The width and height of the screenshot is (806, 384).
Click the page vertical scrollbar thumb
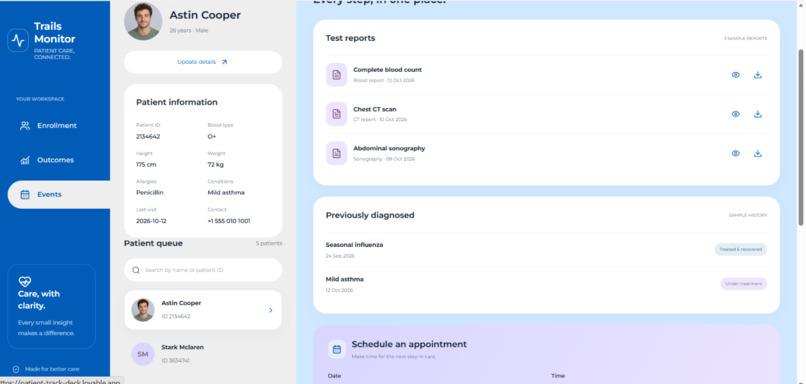click(x=801, y=137)
